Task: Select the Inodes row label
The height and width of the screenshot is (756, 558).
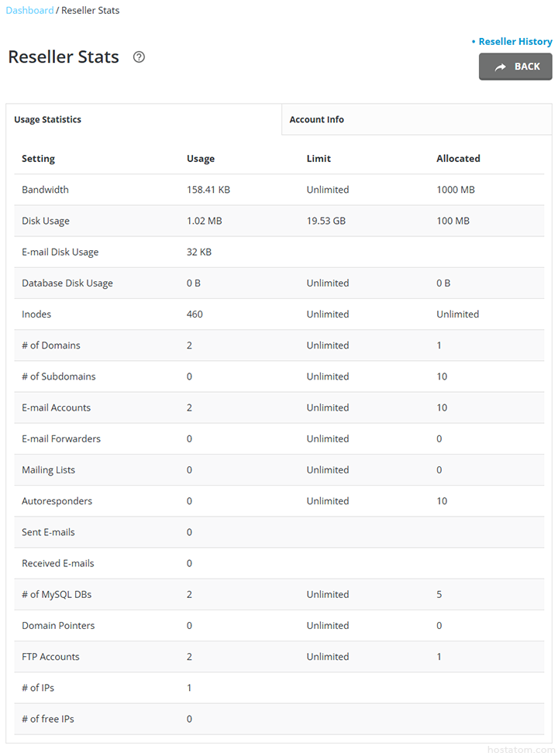Action: [36, 314]
